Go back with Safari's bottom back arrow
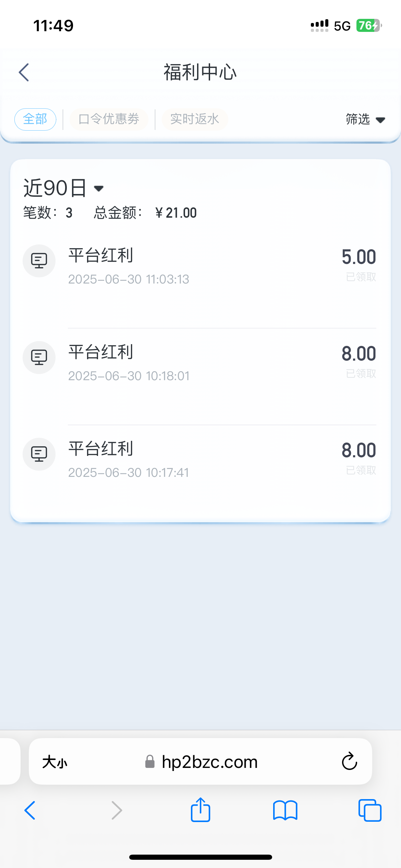Image resolution: width=401 pixels, height=868 pixels. [x=30, y=810]
